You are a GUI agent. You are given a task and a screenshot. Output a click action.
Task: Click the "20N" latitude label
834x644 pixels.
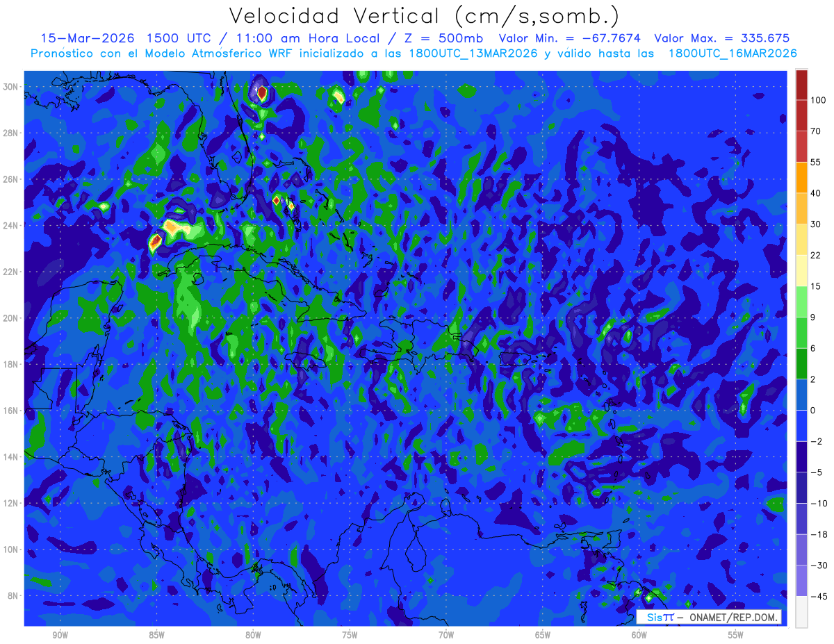(12, 318)
